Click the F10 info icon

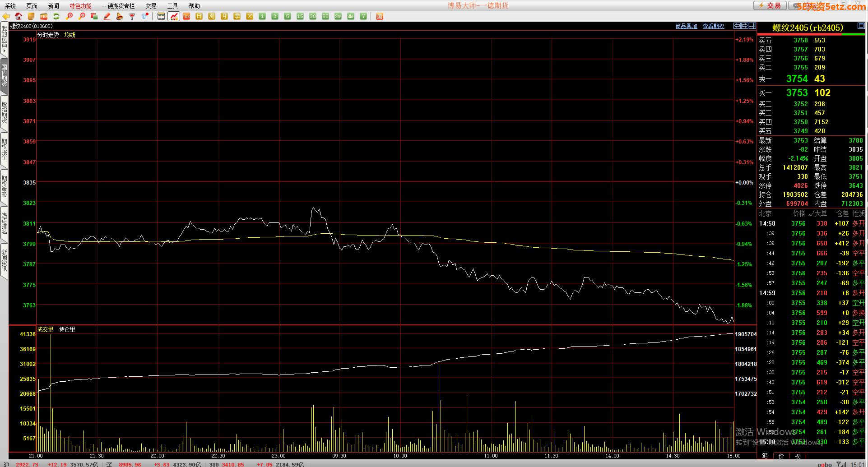coord(44,16)
